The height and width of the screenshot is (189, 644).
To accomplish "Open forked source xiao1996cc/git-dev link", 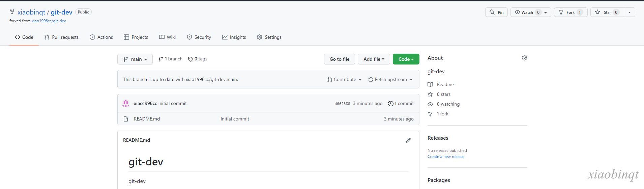I will 49,21.
